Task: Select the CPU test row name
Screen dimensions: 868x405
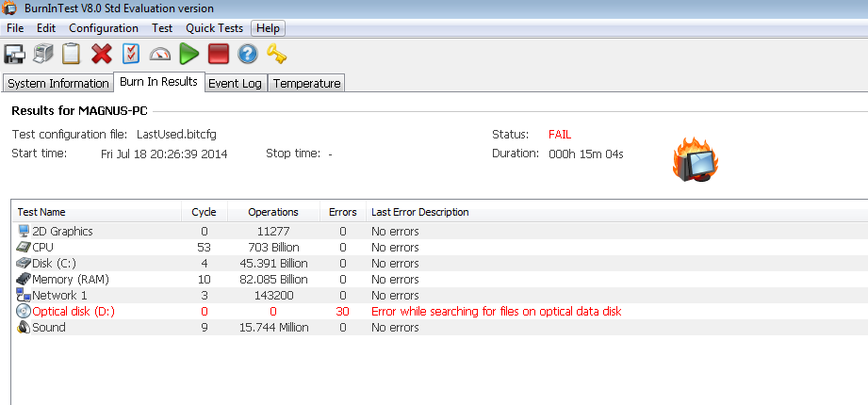Action: [x=42, y=248]
